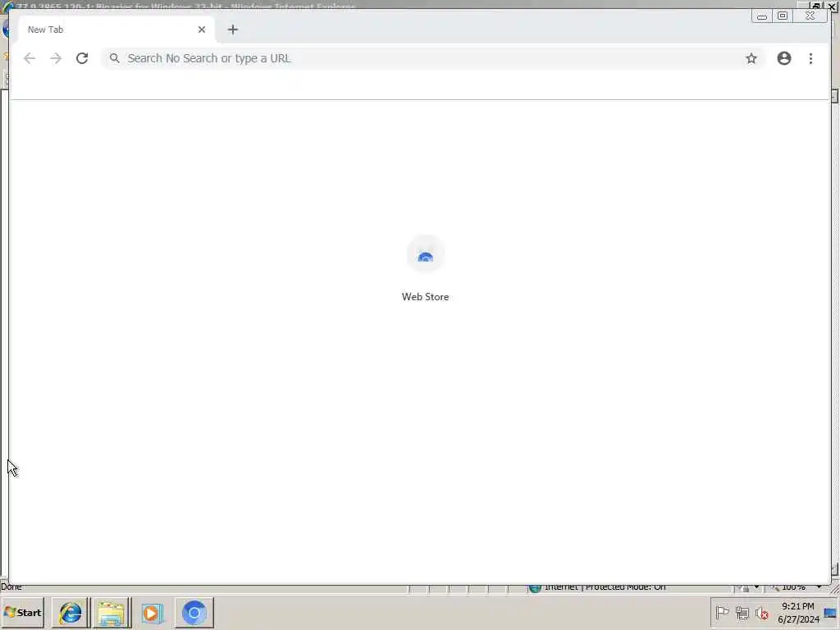
Task: Open the Windows Start menu
Action: (22, 612)
